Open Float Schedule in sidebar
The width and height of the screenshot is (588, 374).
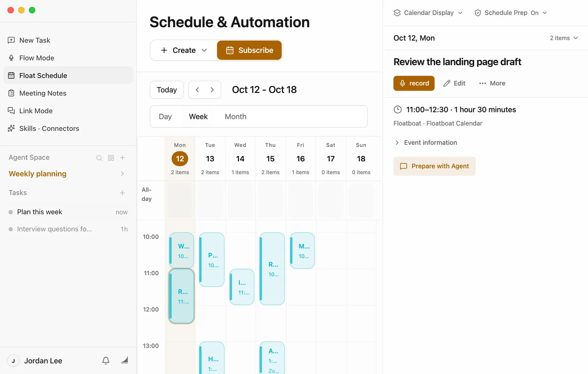[x=68, y=76]
